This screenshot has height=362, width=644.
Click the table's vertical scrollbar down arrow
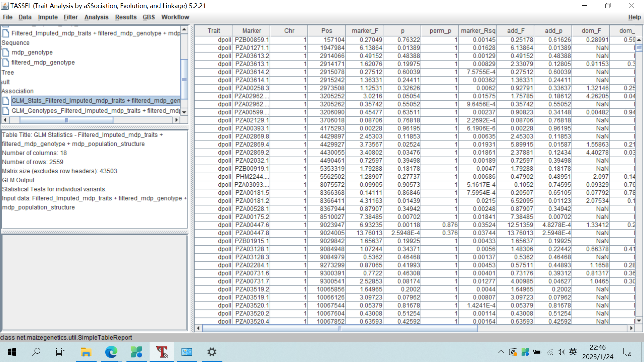pos(639,320)
